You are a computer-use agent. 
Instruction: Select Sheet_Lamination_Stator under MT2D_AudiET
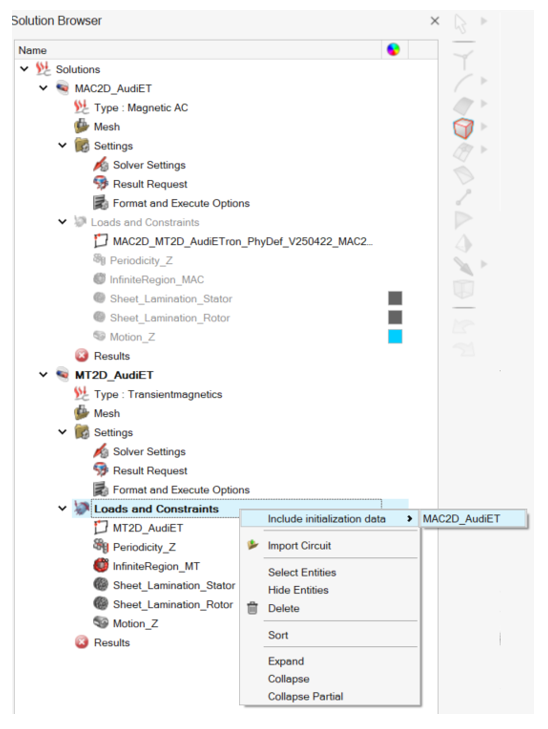tap(174, 585)
